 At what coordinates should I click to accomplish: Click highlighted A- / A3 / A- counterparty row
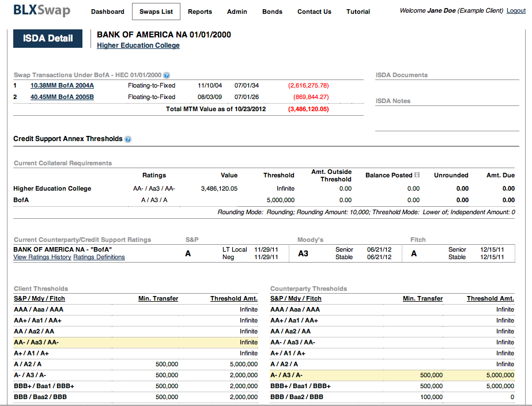[x=392, y=375]
